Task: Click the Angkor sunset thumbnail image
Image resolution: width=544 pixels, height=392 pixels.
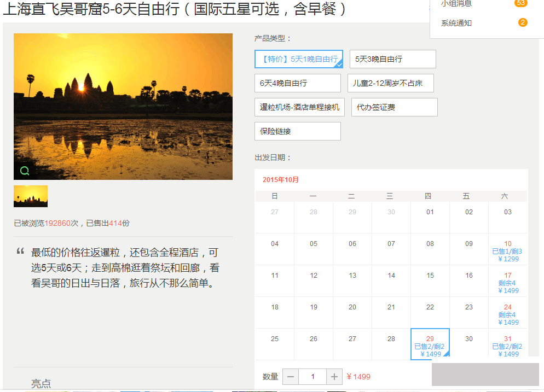Action: coord(31,196)
